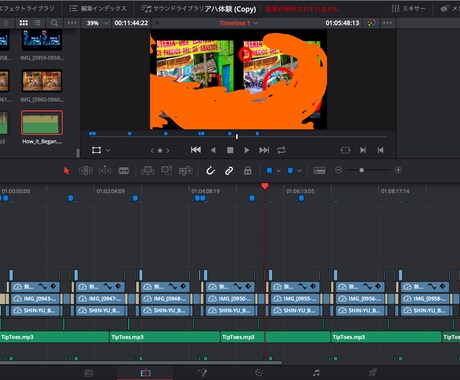Toggle the Position Lock padlock icon
Image resolution: width=460 pixels, height=380 pixels.
click(x=248, y=171)
